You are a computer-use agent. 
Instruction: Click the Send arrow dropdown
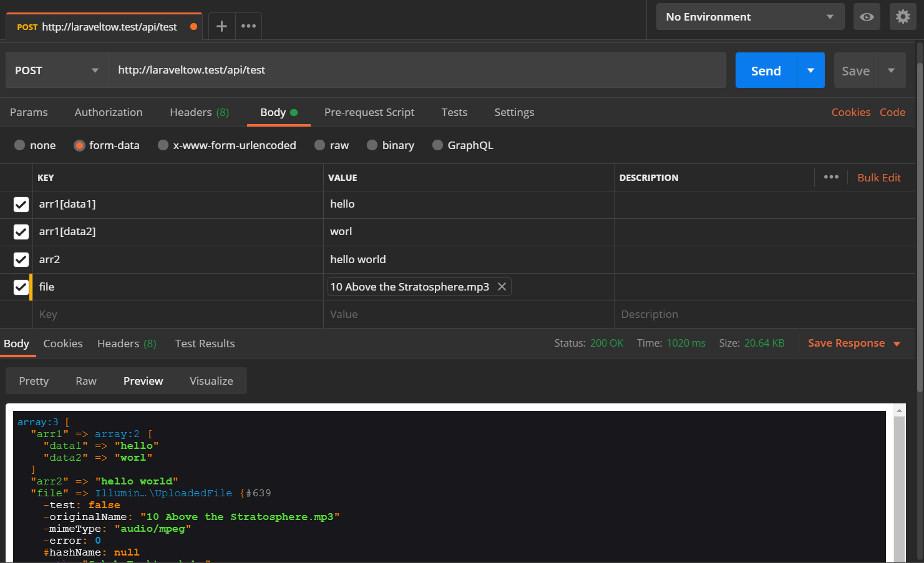(x=811, y=70)
